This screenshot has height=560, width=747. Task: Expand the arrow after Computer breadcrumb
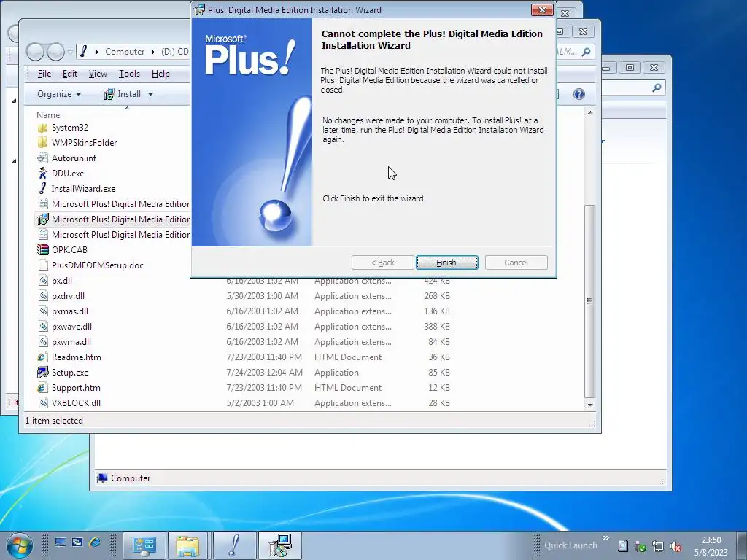(153, 52)
